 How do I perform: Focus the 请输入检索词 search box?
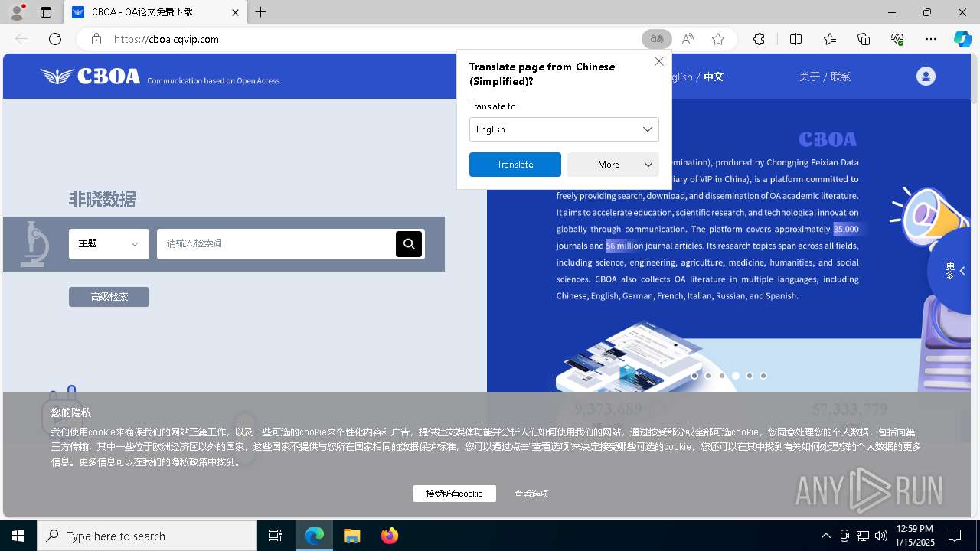point(276,243)
